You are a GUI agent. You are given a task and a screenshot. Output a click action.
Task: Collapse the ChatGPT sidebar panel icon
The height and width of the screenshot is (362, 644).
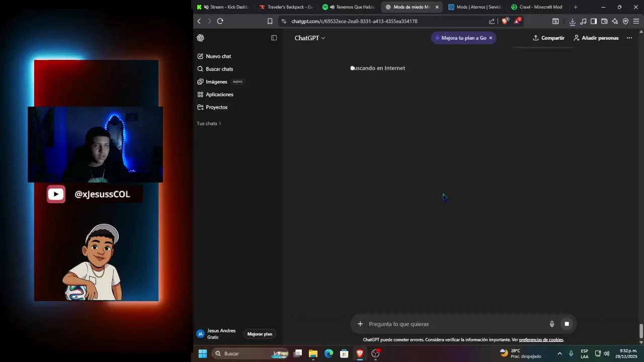coord(274,38)
